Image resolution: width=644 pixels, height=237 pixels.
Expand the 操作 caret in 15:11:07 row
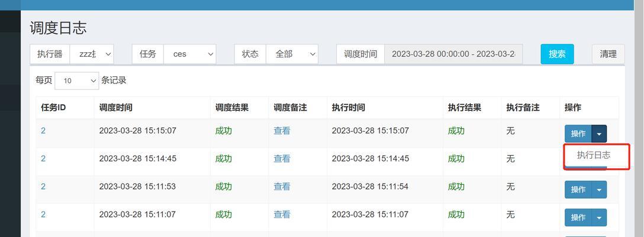[599, 217]
